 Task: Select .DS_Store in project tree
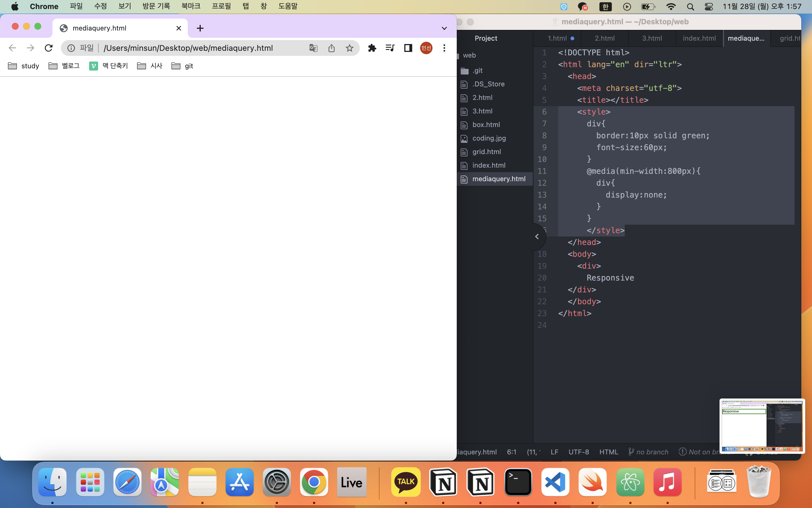(x=488, y=84)
